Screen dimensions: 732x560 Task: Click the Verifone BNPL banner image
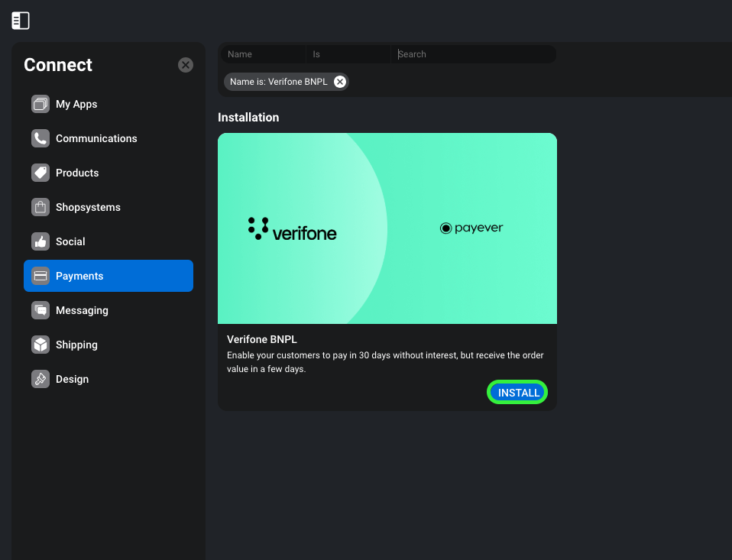(x=387, y=228)
